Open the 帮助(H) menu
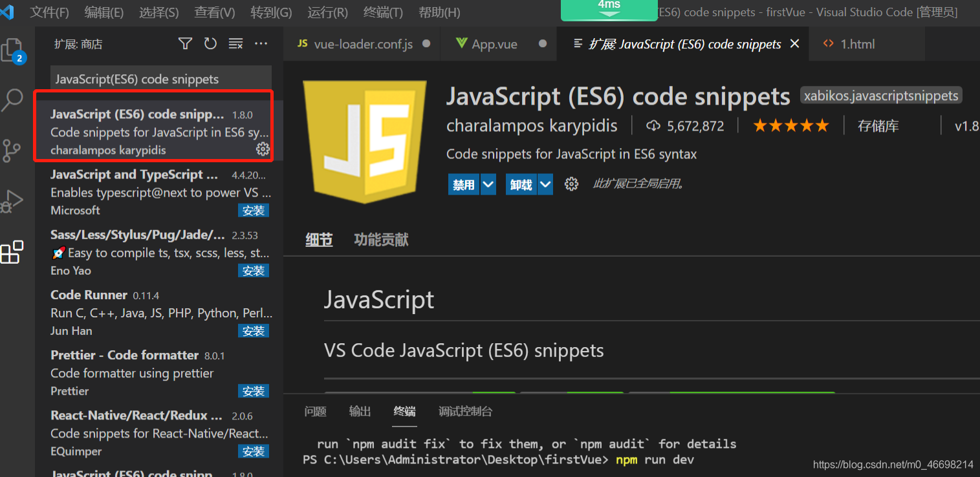Viewport: 980px width, 477px height. point(439,12)
